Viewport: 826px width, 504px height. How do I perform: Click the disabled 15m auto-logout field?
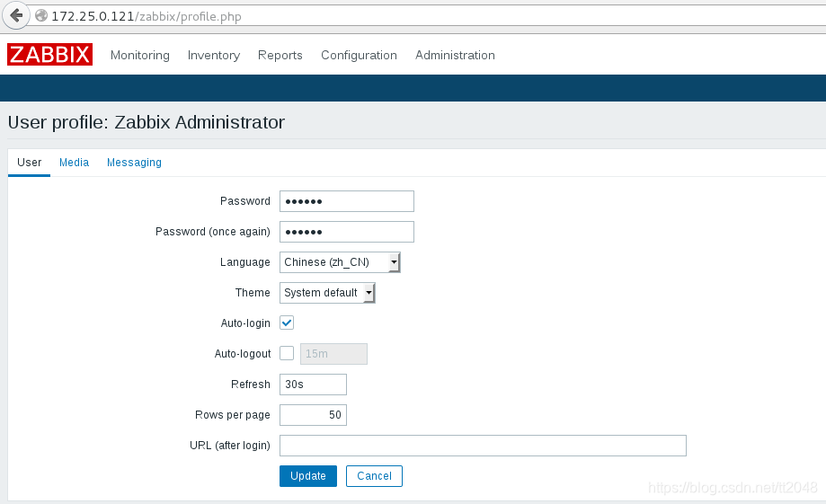point(333,354)
